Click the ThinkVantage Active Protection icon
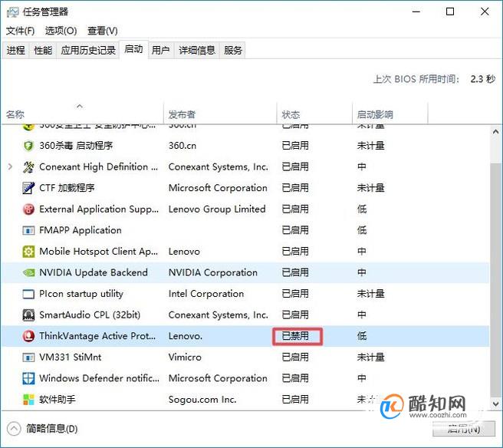This screenshot has width=503, height=448. point(28,336)
